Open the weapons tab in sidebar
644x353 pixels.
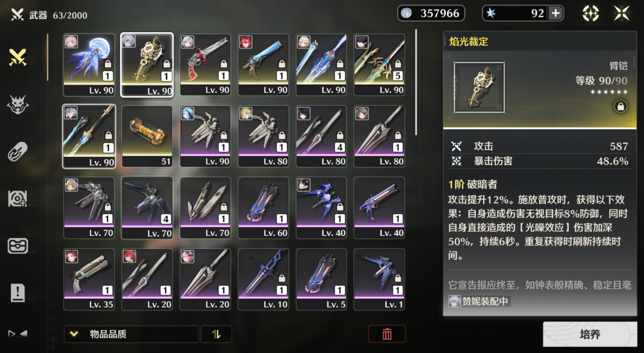18,57
